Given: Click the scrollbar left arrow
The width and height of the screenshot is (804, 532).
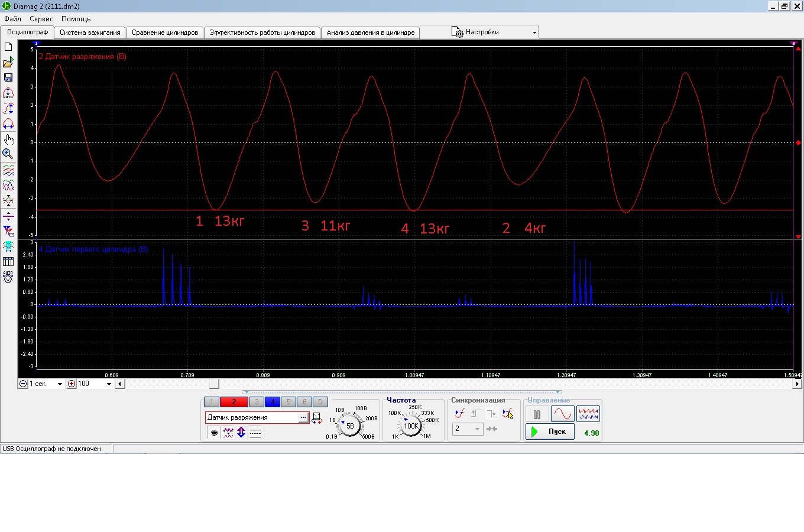Looking at the screenshot, I should coord(119,384).
